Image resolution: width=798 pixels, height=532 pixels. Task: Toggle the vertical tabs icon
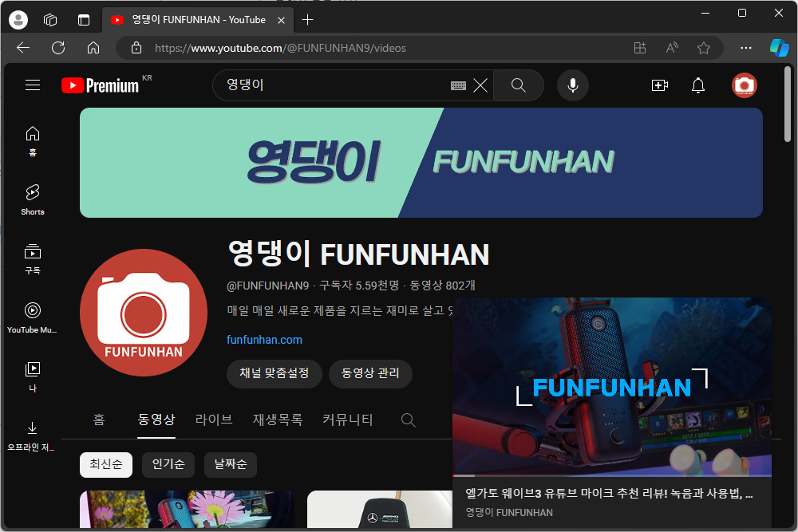click(84, 20)
